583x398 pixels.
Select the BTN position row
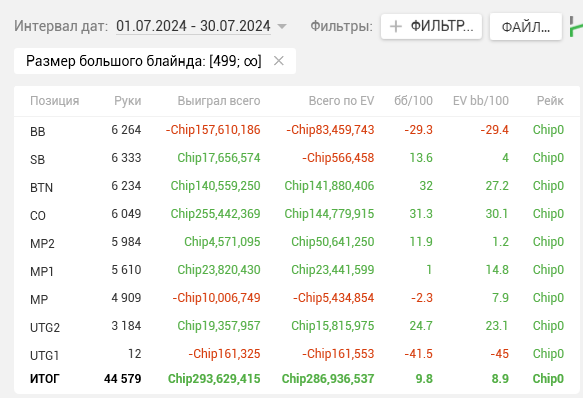click(297, 186)
